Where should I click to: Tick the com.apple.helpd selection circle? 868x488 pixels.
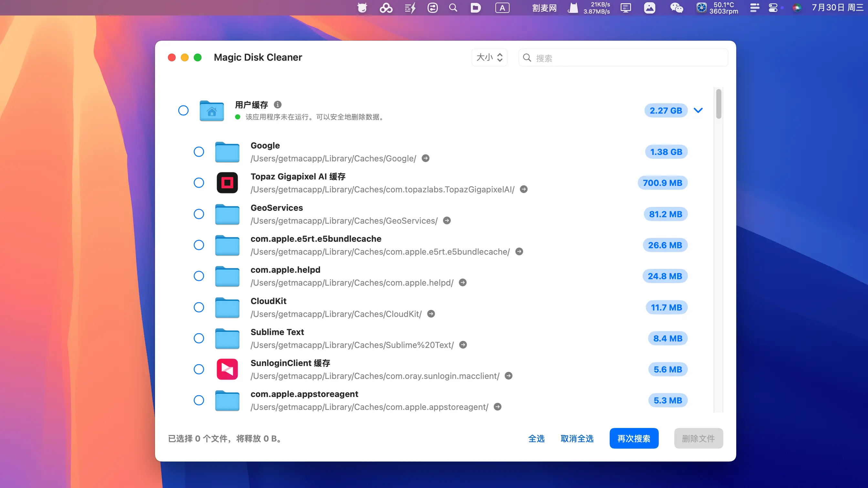199,276
